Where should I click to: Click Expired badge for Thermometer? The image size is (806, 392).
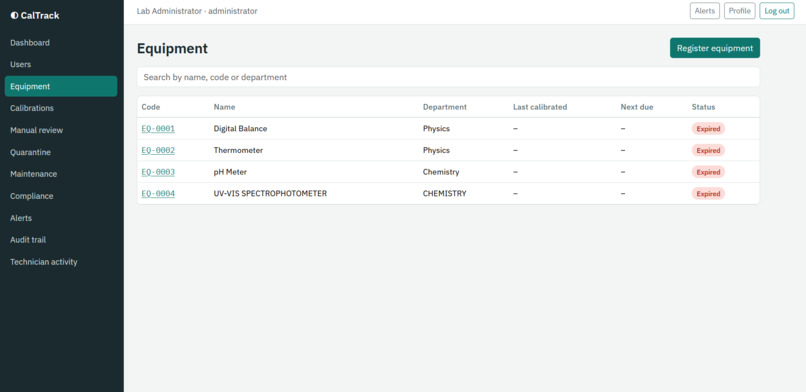coord(708,151)
